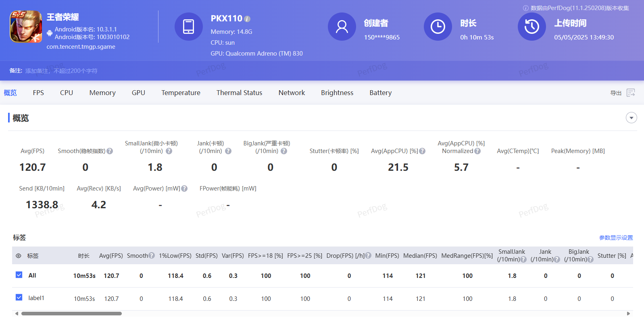Open help icon next to Smooth(稳帧指数)
644x319 pixels.
point(110,151)
